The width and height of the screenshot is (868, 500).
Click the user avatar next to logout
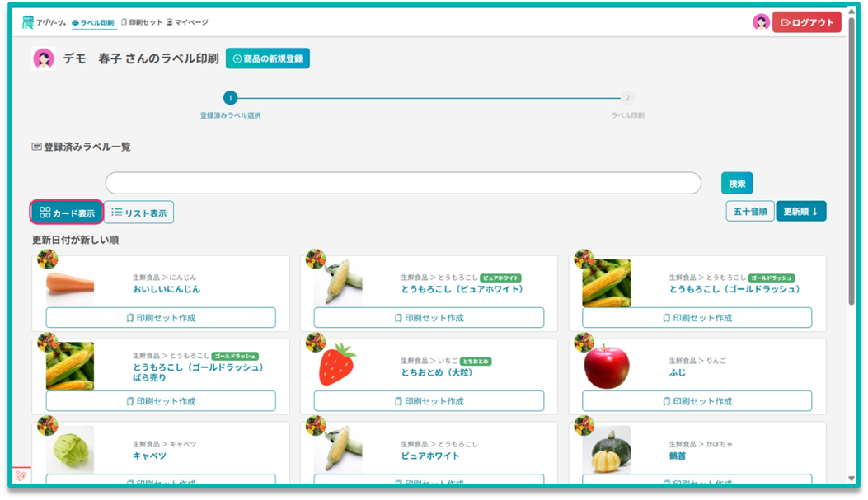761,22
